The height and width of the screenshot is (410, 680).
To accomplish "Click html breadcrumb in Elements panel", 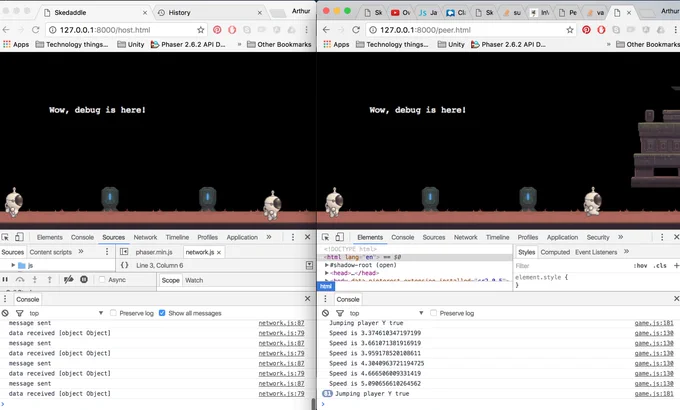I will (x=326, y=286).
